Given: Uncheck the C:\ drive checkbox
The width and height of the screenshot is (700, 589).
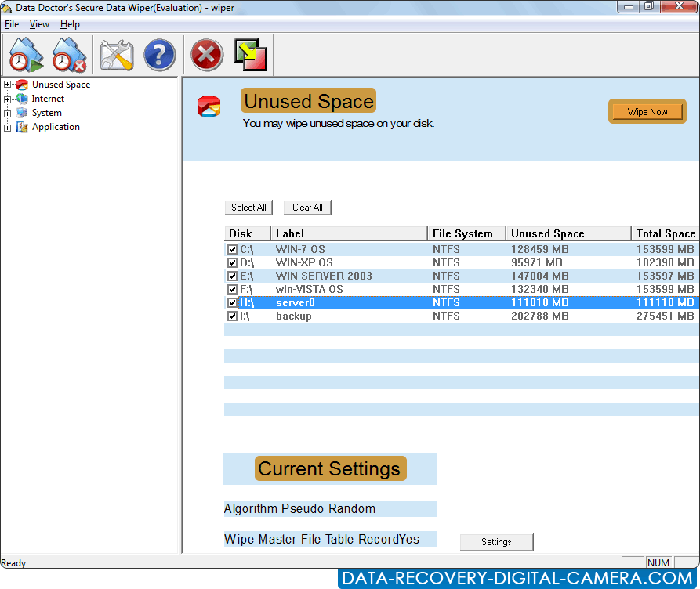Looking at the screenshot, I should click(x=232, y=250).
